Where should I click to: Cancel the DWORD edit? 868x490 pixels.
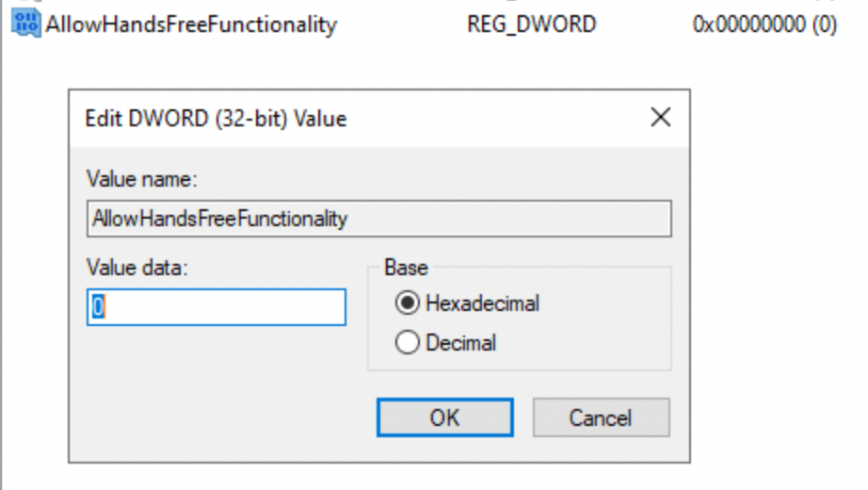(x=601, y=417)
